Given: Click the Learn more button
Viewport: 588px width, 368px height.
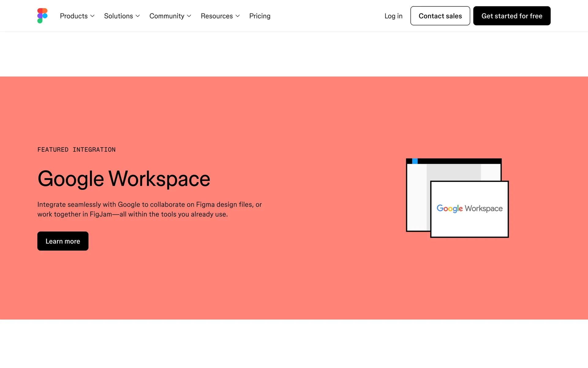Looking at the screenshot, I should (x=63, y=241).
